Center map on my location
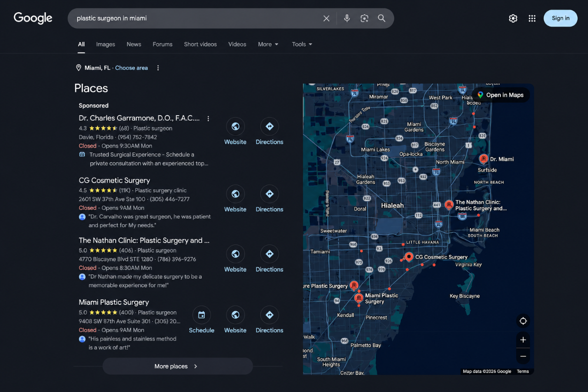The height and width of the screenshot is (392, 588). tap(523, 321)
